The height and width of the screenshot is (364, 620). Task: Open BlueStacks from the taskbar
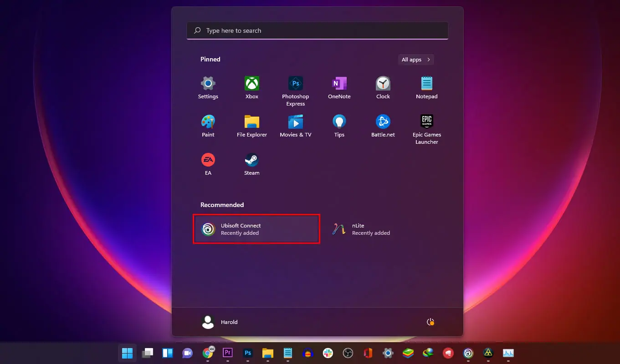(408, 353)
